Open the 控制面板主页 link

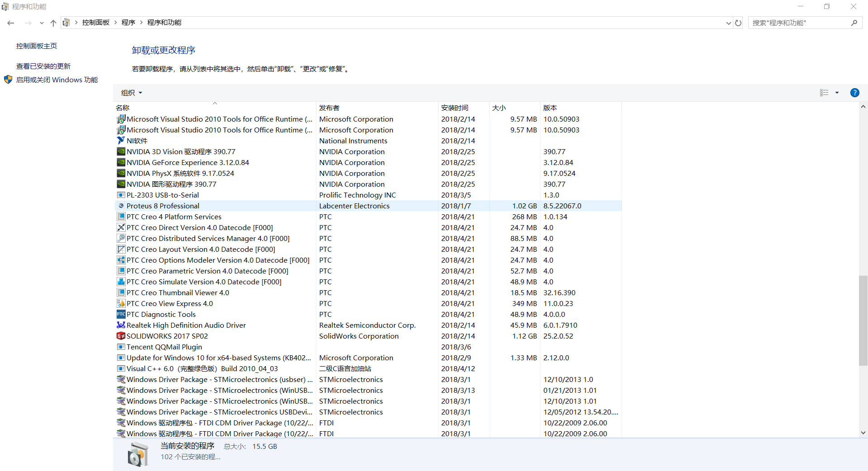tap(37, 46)
